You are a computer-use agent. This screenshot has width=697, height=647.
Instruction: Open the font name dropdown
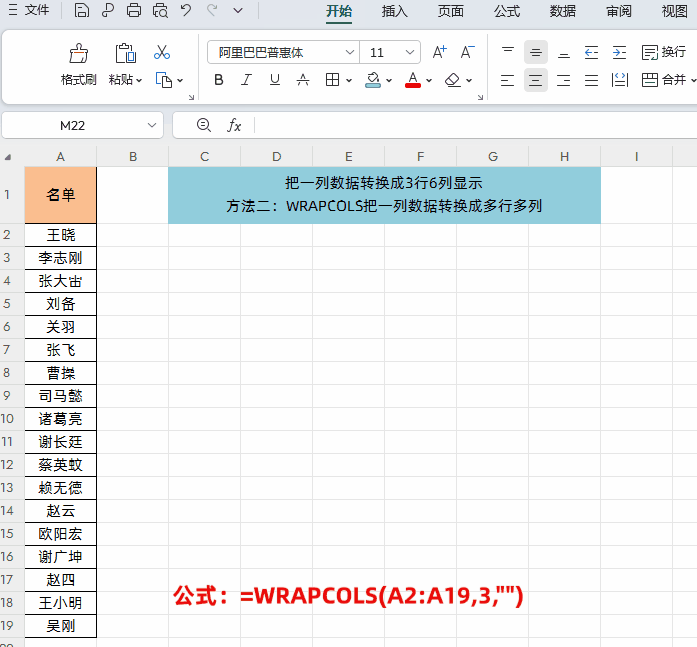[x=349, y=52]
